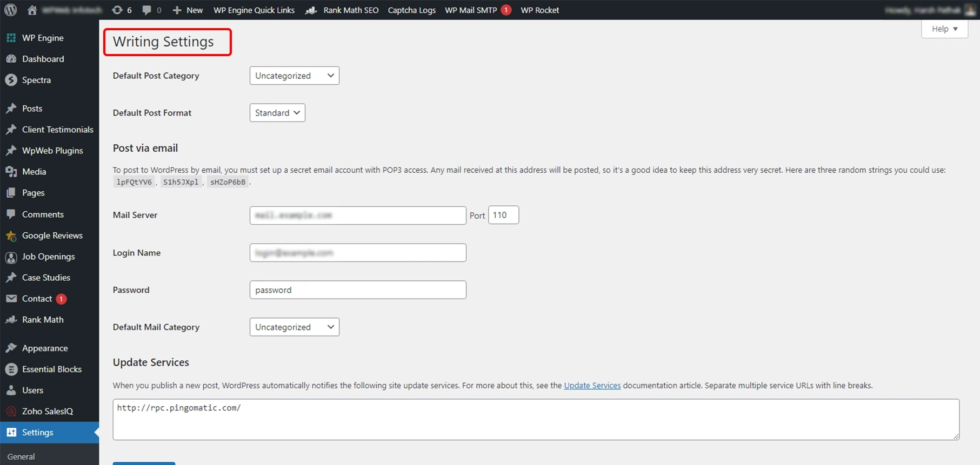Focus the Port number field
This screenshot has height=465, width=980.
[x=503, y=215]
